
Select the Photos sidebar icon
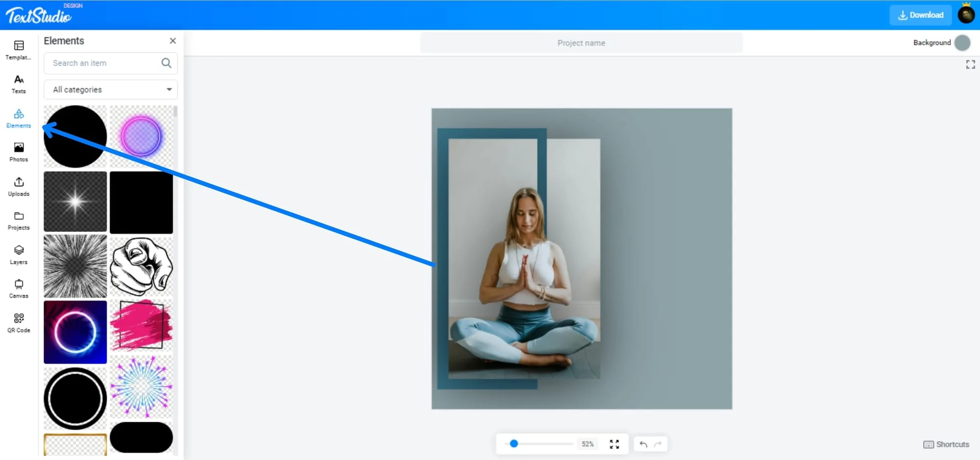19,153
